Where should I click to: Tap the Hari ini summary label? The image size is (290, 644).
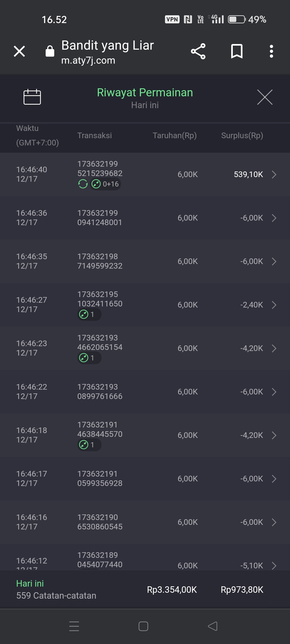click(30, 584)
